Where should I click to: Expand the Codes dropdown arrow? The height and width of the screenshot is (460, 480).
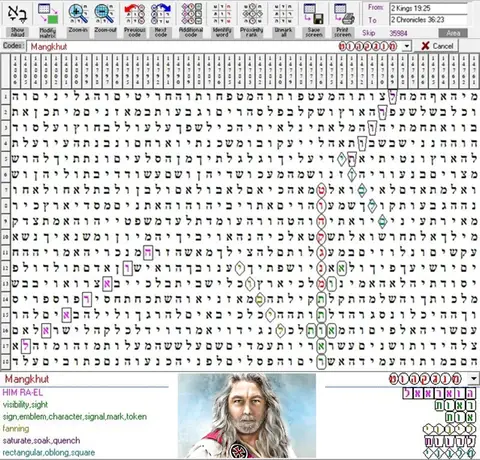pos(407,46)
